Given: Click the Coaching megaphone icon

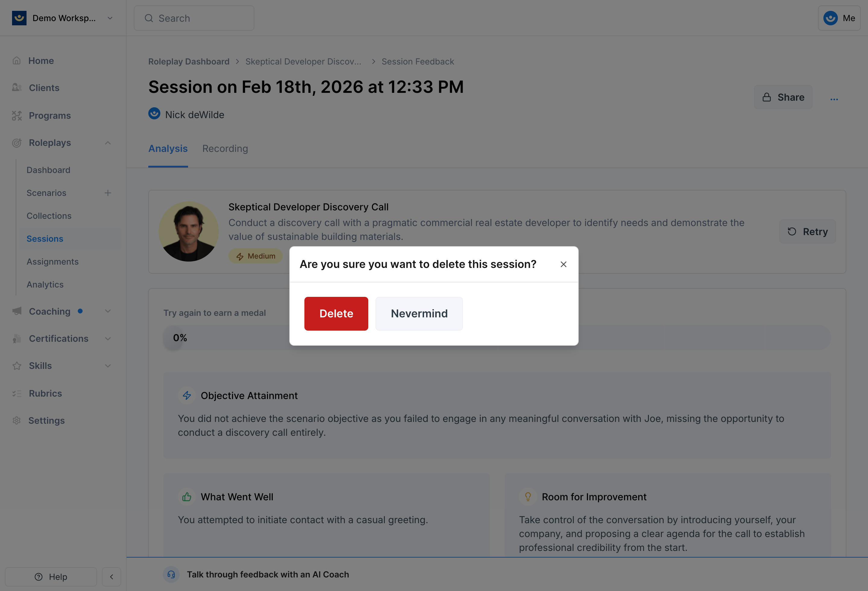Looking at the screenshot, I should point(17,311).
